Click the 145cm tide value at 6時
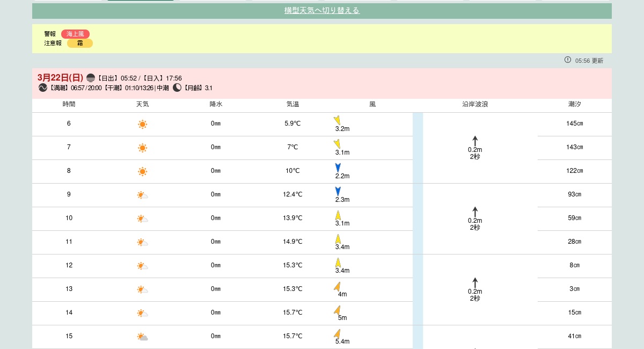 [574, 123]
